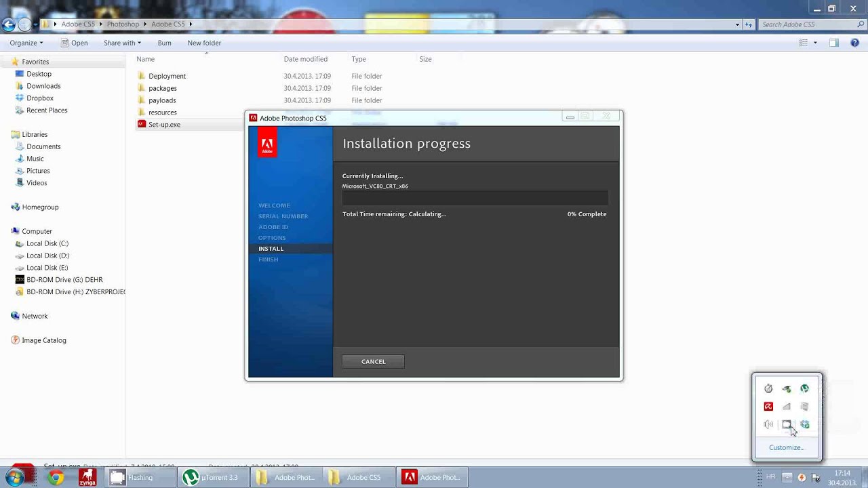Screen dimensions: 868x488
Task: Switch to Adobe Photoshop installer taskbar button
Action: coord(431,477)
